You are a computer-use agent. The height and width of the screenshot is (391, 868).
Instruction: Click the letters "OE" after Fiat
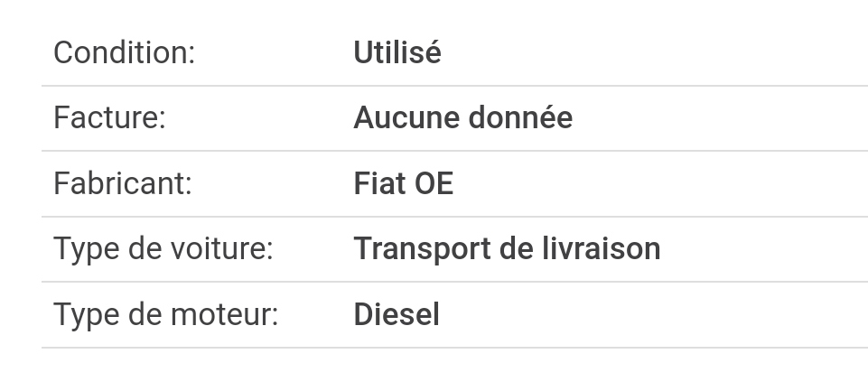click(434, 183)
